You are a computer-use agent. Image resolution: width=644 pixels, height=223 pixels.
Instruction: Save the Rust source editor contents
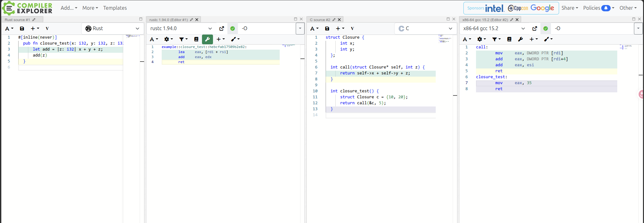coord(22,29)
